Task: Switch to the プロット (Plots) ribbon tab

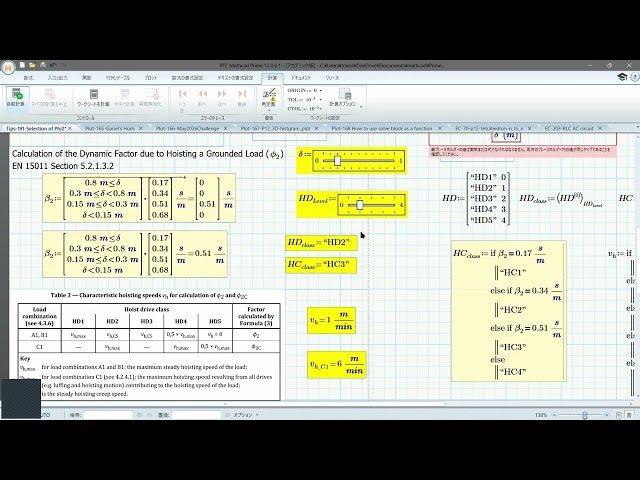Action: coord(150,78)
